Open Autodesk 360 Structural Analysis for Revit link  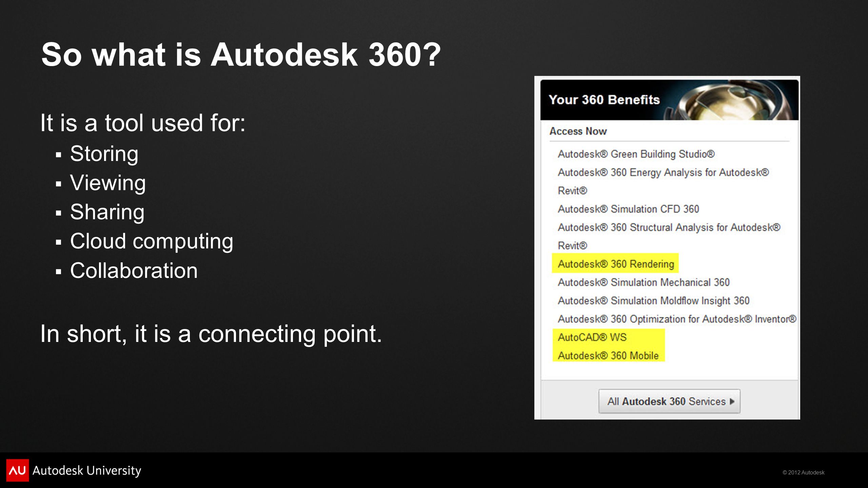[669, 237]
